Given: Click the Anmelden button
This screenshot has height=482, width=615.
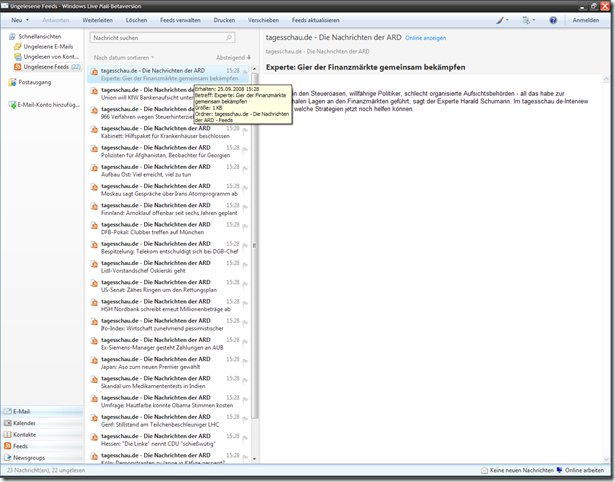Looking at the screenshot, I should click(x=586, y=20).
